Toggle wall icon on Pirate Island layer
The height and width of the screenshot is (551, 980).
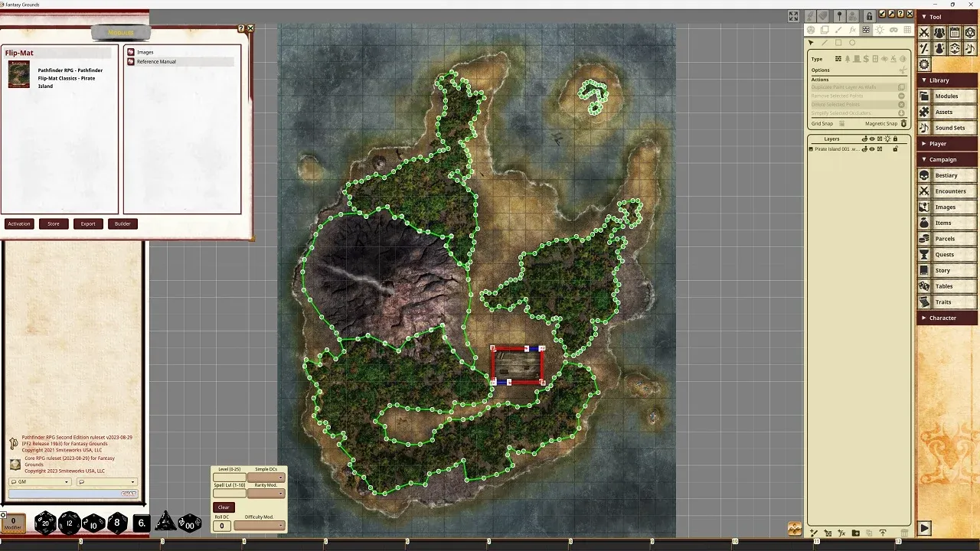point(880,149)
